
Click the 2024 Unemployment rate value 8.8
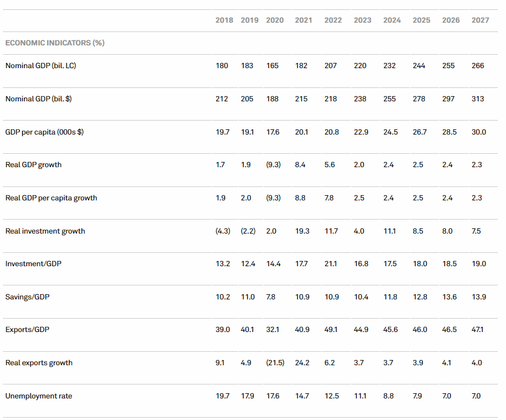coord(388,396)
